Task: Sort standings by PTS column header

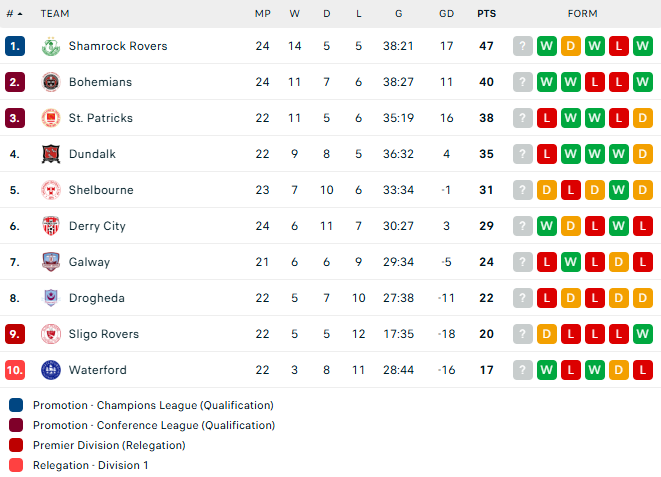Action: tap(486, 14)
